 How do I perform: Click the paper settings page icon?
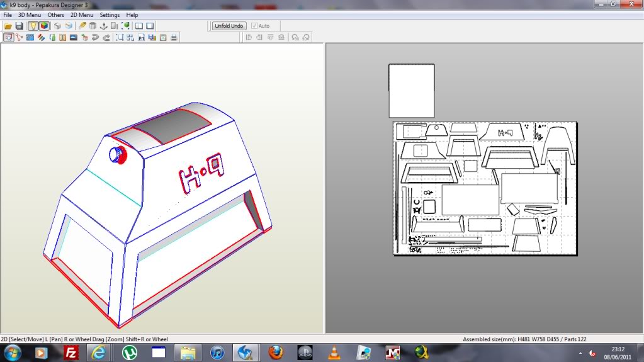163,37
